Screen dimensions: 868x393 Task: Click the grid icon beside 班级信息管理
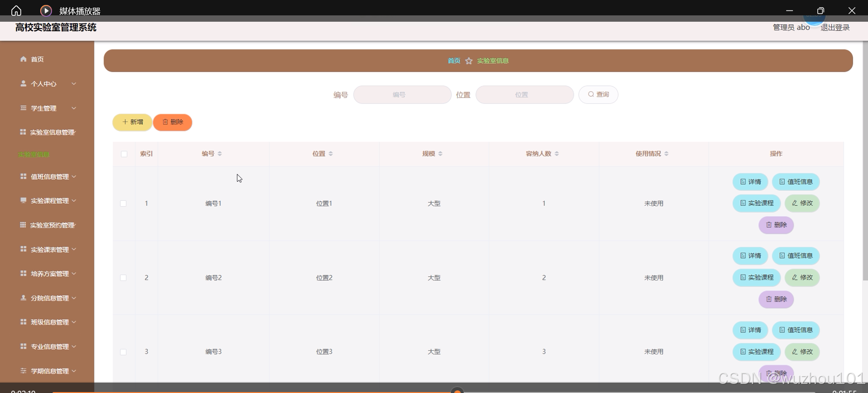click(24, 322)
